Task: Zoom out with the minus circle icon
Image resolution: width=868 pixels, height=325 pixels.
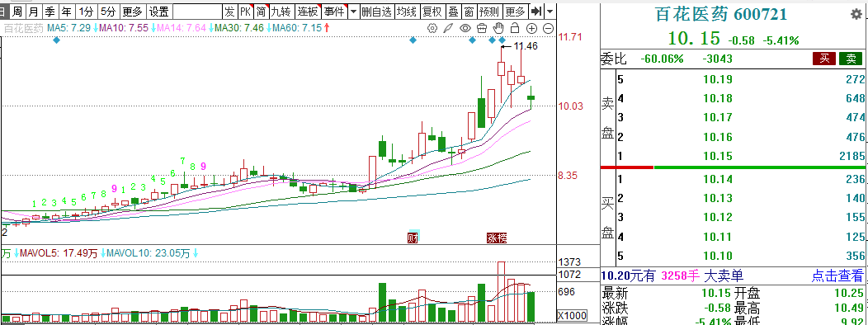Action: point(548,28)
